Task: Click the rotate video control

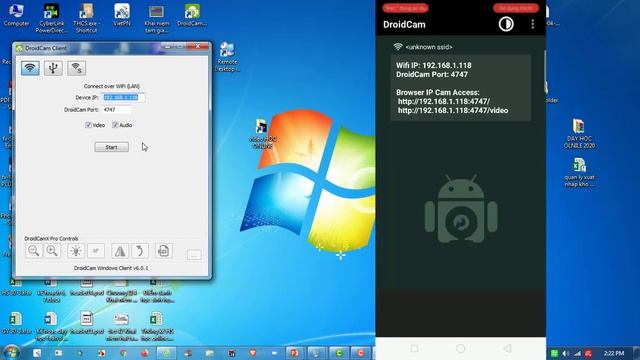Action: [x=140, y=251]
